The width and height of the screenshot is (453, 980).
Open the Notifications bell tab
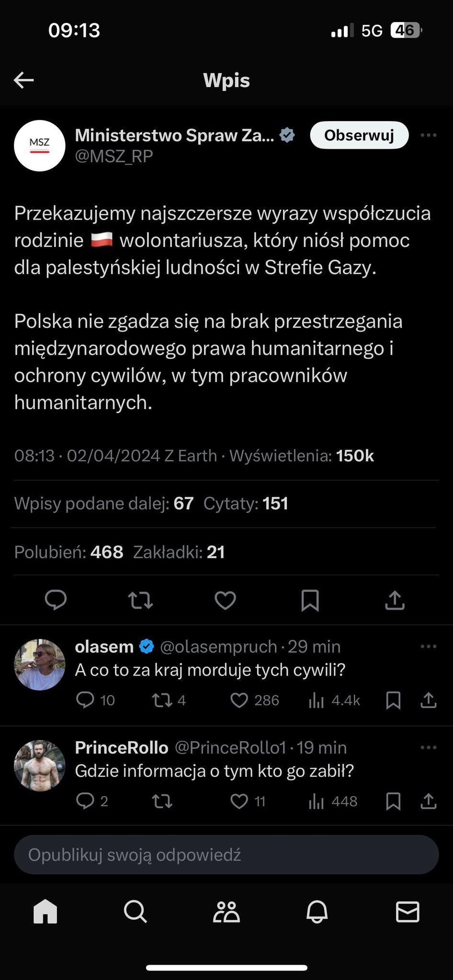317,912
